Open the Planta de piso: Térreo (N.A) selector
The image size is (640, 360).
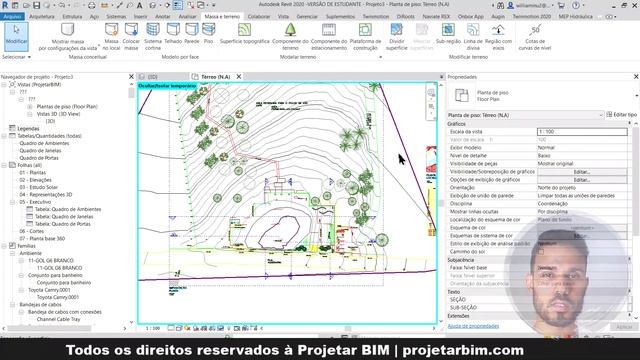pyautogui.click(x=525, y=115)
